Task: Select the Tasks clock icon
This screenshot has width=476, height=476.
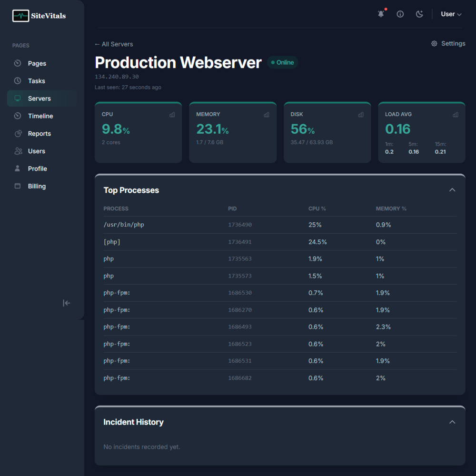Action: point(18,80)
